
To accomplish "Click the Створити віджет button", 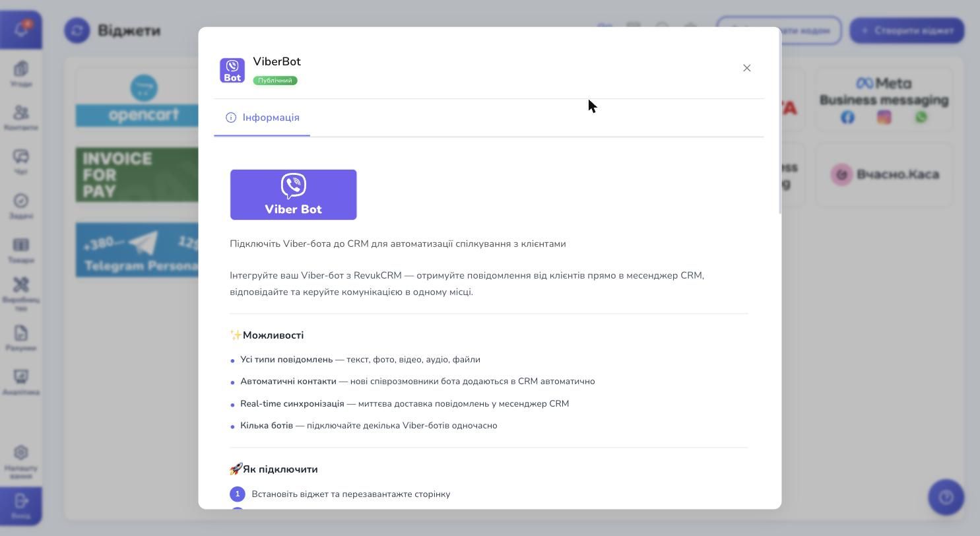I will coord(907,30).
